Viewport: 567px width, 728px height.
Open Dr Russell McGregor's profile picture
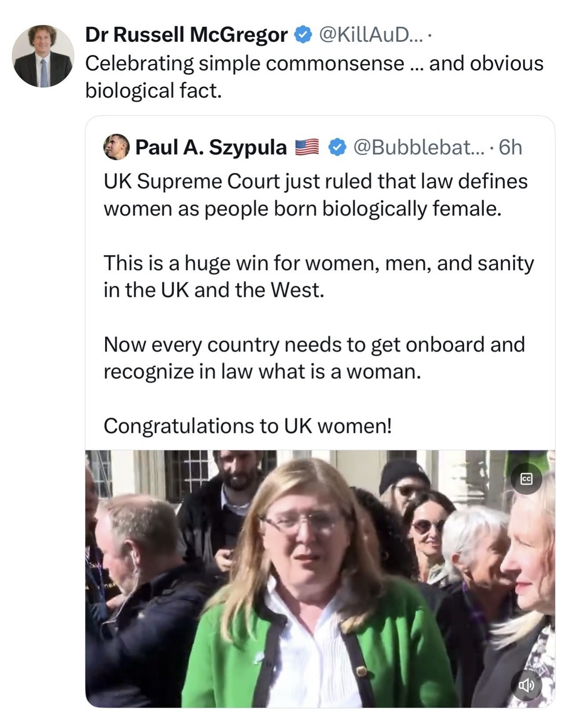coord(43,56)
